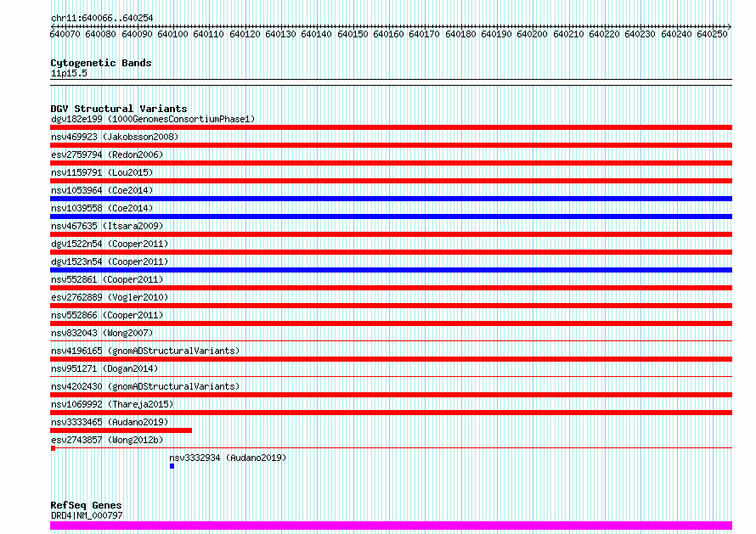The width and height of the screenshot is (756, 534).
Task: Click blue bar under nsv1053964
Action: pyautogui.click(x=391, y=199)
